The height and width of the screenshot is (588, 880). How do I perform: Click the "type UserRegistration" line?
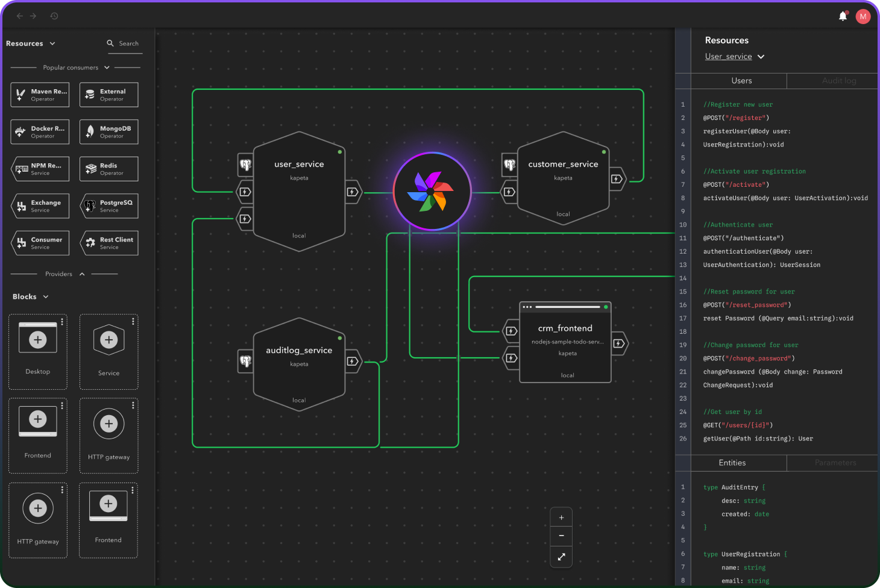coord(745,554)
